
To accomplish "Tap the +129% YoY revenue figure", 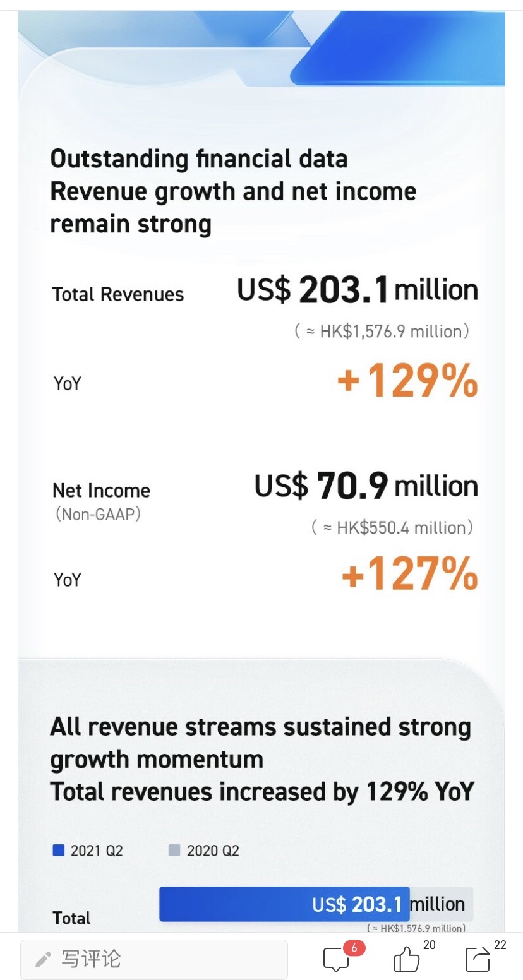I will 407,381.
